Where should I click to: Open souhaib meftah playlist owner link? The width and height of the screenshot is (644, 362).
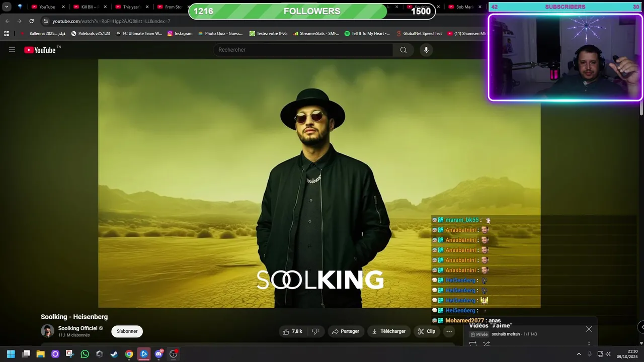click(x=506, y=334)
